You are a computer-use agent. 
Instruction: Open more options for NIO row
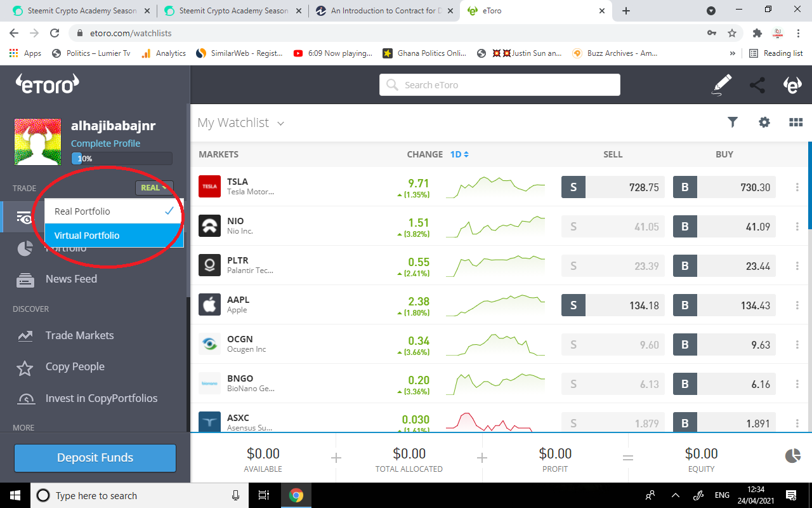[x=797, y=227]
